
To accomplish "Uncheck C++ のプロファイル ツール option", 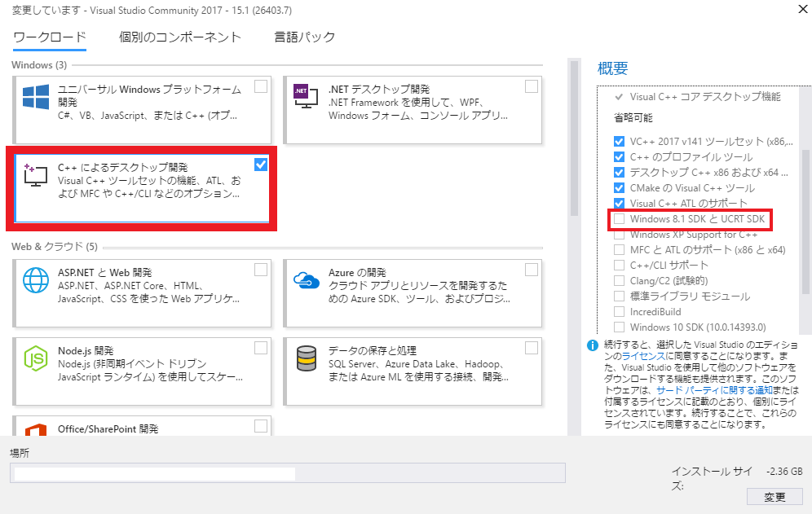I will (x=619, y=157).
